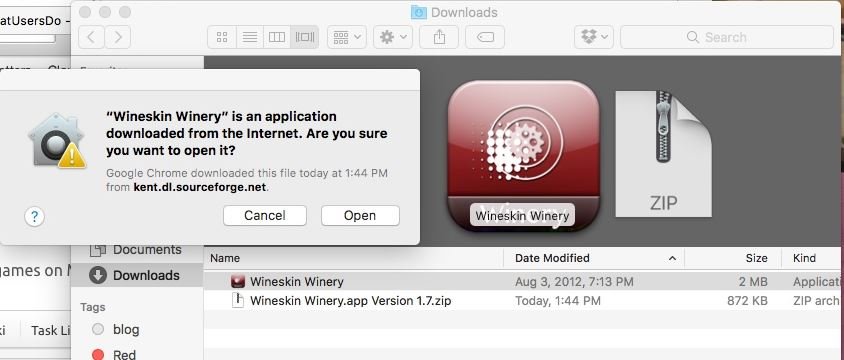The height and width of the screenshot is (360, 844).
Task: Click the Downloads folder icon in title bar
Action: (419, 12)
